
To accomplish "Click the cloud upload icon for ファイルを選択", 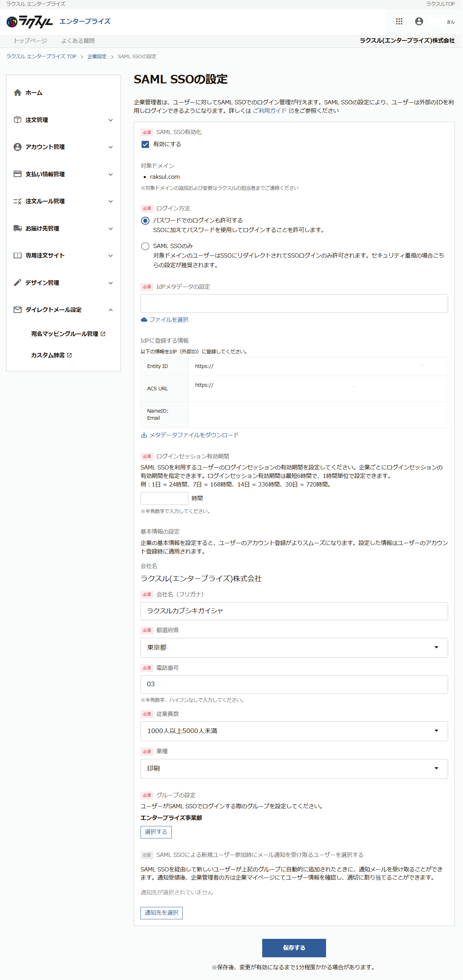I will pos(144,320).
